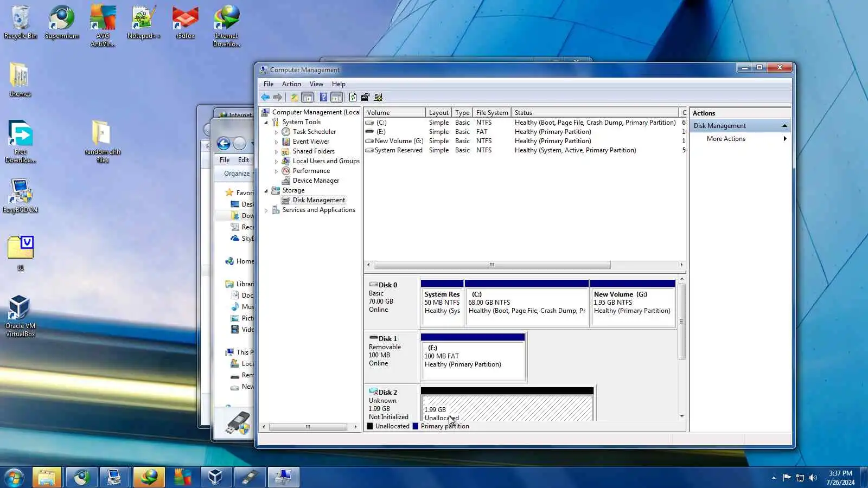Select the System Reserved volume row

click(x=525, y=150)
